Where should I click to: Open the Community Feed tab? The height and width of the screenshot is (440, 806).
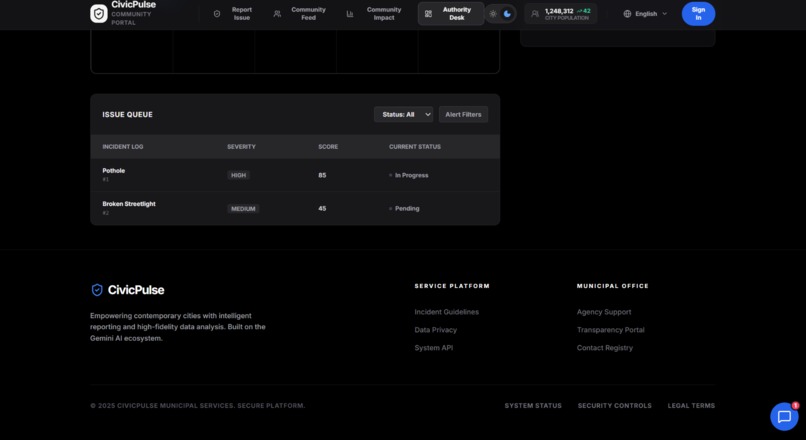[300, 14]
